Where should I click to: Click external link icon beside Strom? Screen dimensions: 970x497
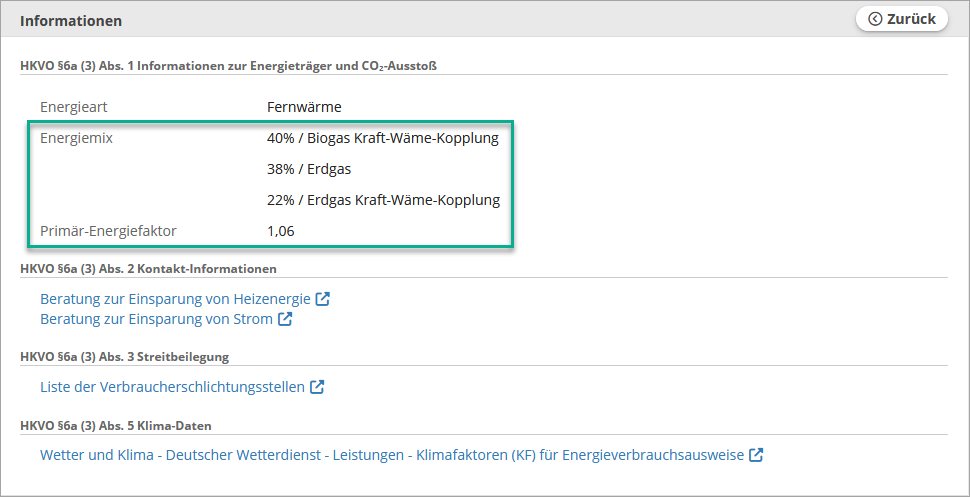point(285,319)
